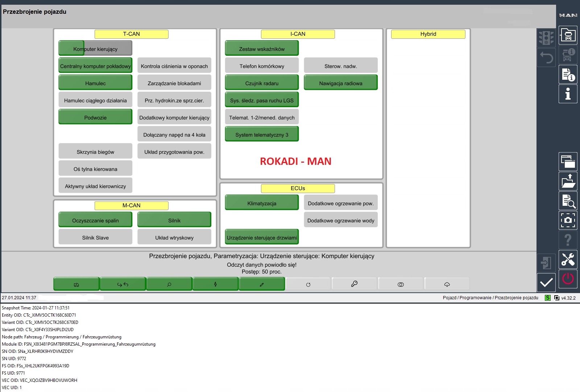This screenshot has width=580, height=392.
Task: Click the green lightning bolt step button
Action: (215, 284)
